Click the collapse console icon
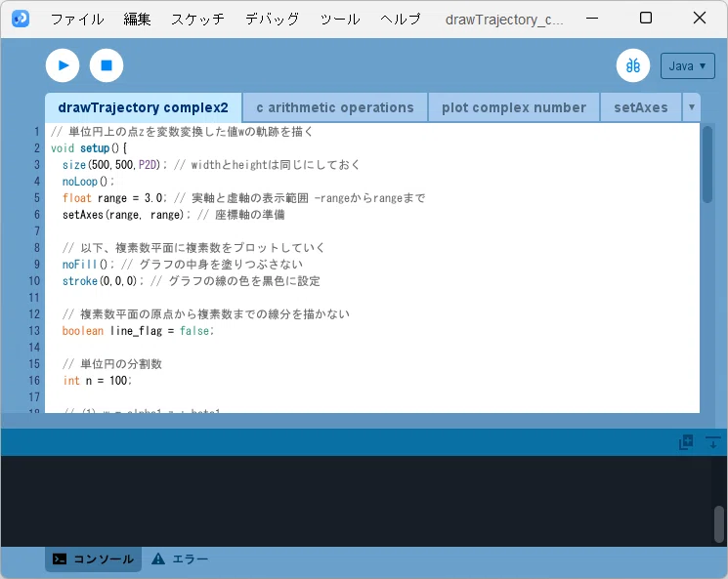728x579 pixels. click(x=712, y=442)
